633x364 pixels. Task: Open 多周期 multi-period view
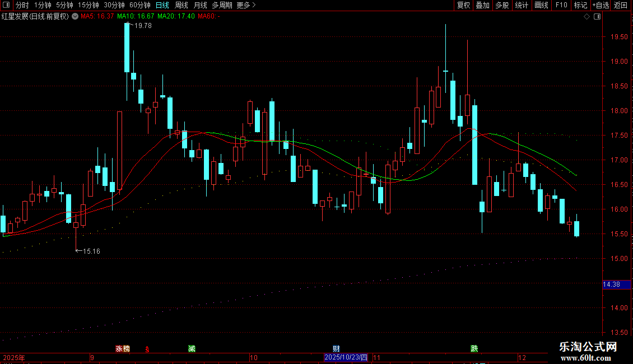[222, 5]
